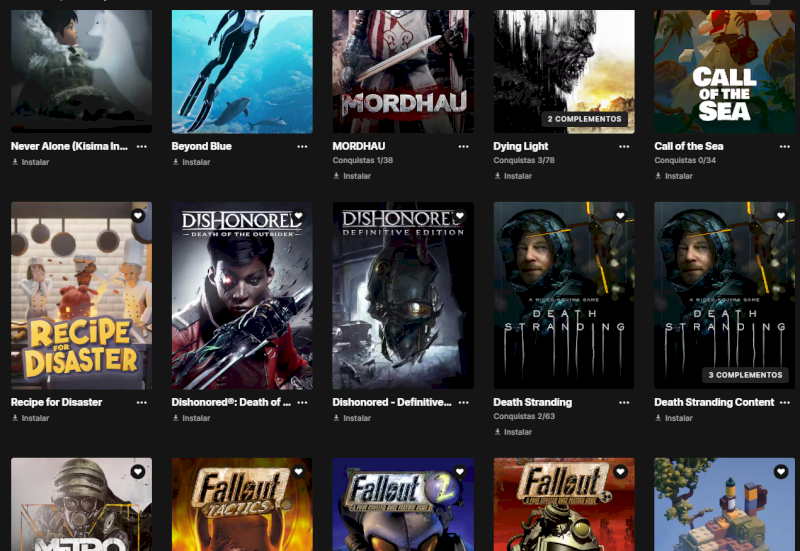Toggle favorite heart on the LEGO bricks cover
The image size is (800, 551).
coord(781,472)
